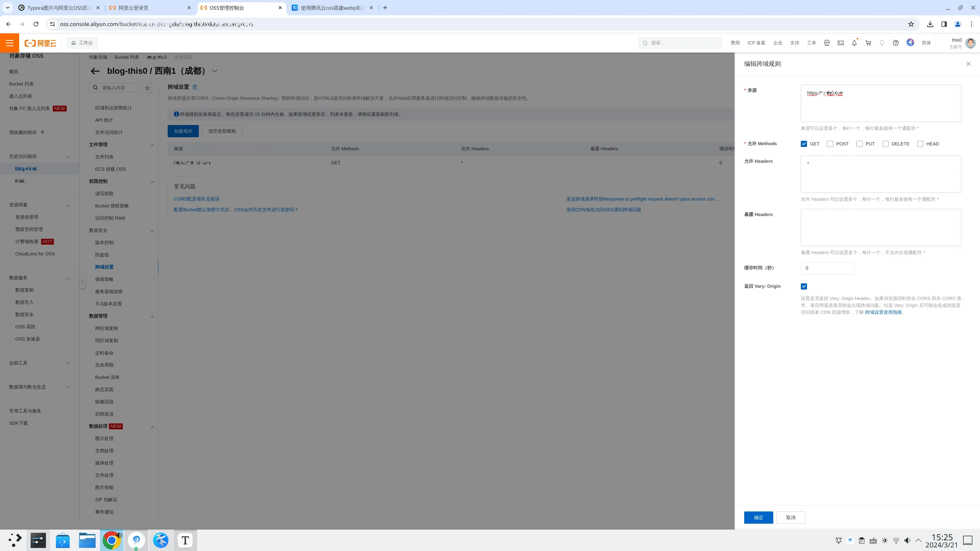980x551 pixels.
Task: Click the 缓存时间 seconds input field
Action: [x=827, y=268]
